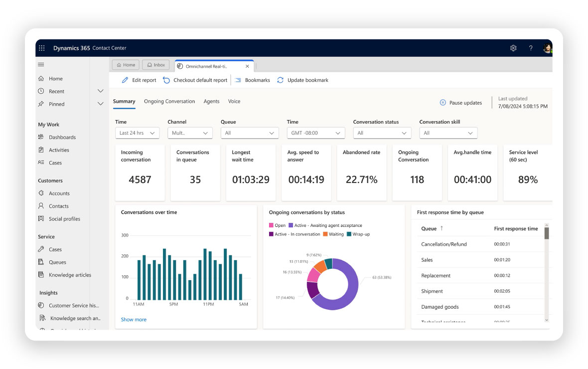Click the Knowledge search analytics icon
This screenshot has width=588, height=369.
point(42,318)
